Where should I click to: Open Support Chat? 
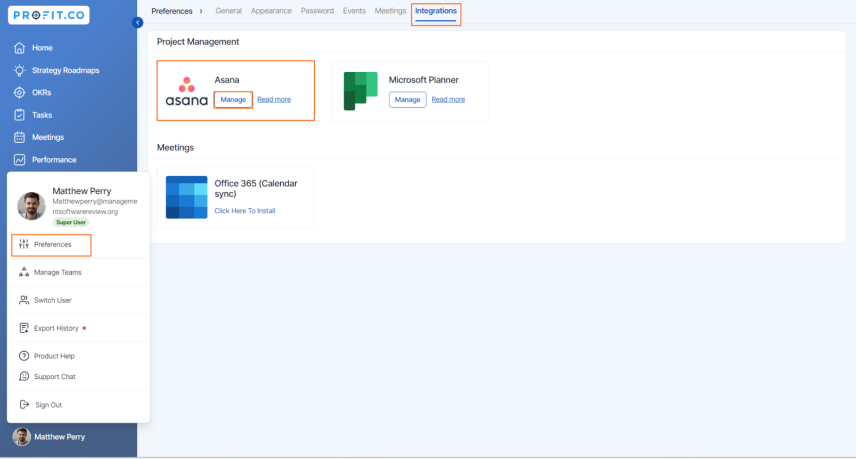coord(55,377)
